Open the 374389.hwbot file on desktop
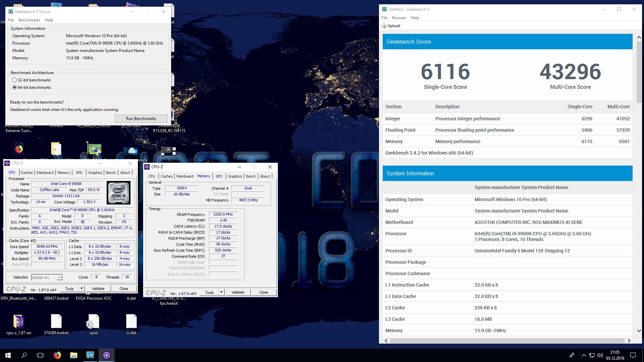The width and height of the screenshot is (644, 362). coord(56,321)
